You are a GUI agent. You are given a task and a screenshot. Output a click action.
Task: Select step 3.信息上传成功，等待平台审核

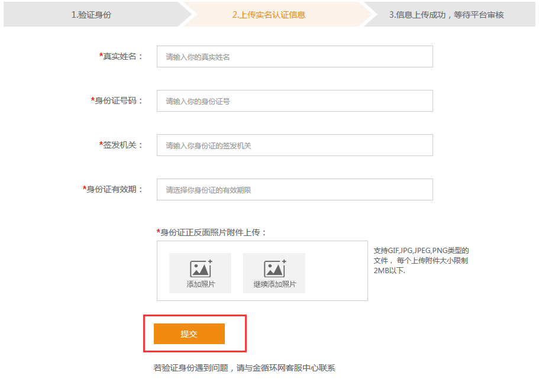coord(446,15)
